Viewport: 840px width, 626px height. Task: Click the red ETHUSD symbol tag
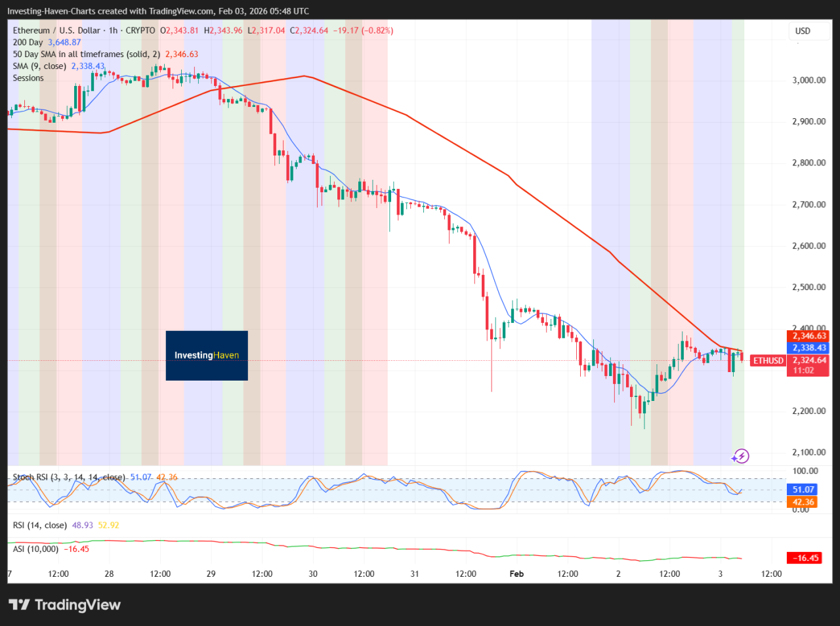click(768, 360)
